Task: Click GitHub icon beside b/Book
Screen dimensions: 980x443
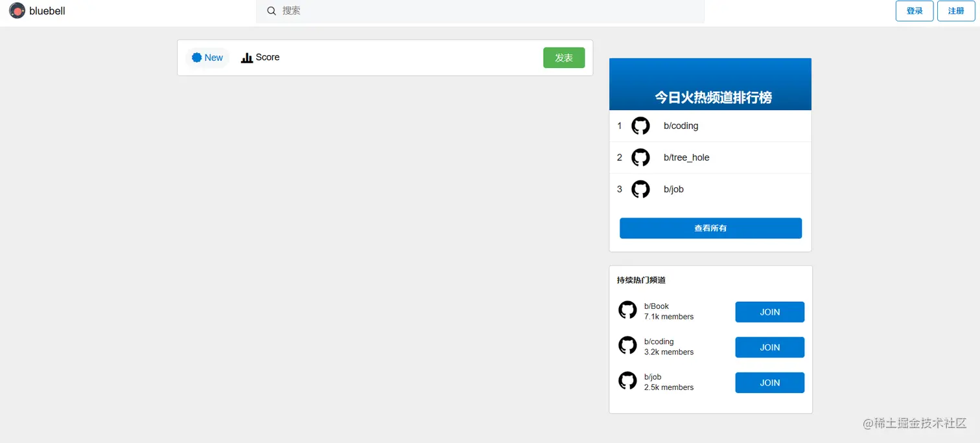Action: (627, 310)
